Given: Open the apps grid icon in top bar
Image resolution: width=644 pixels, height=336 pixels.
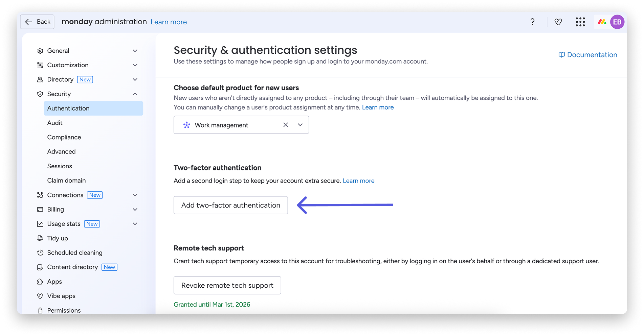Looking at the screenshot, I should click(580, 22).
